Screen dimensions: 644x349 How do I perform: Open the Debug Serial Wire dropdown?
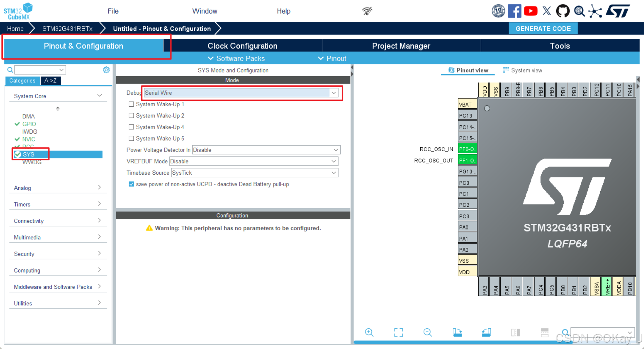point(241,93)
